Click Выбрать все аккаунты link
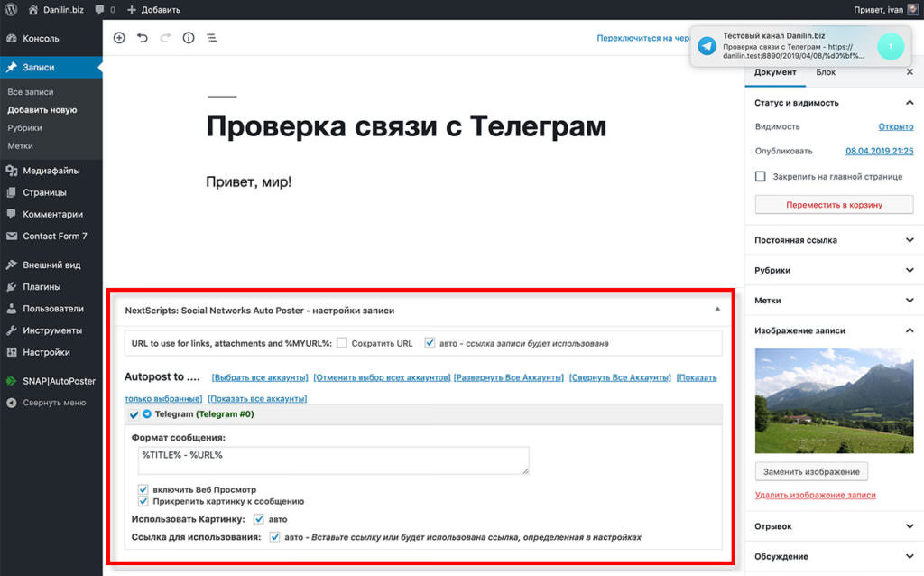Viewport: 924px width, 576px height. (x=260, y=377)
